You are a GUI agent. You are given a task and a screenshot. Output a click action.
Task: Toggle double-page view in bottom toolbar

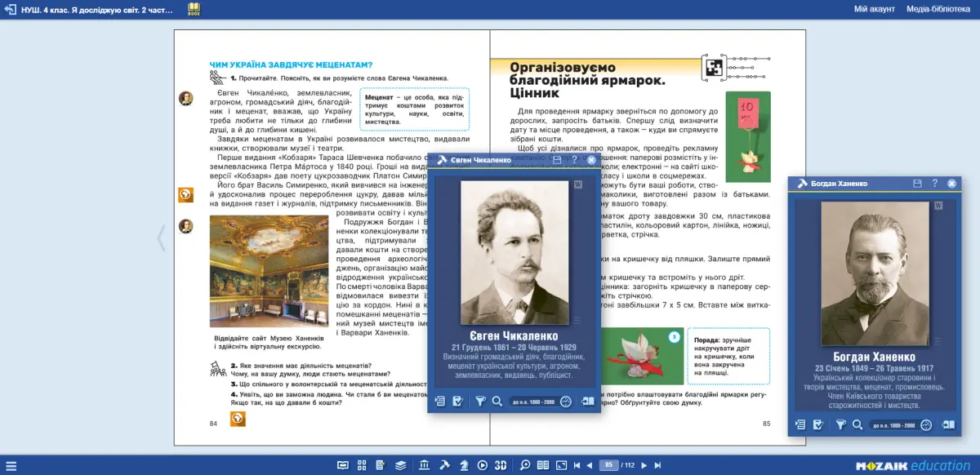pos(543,465)
